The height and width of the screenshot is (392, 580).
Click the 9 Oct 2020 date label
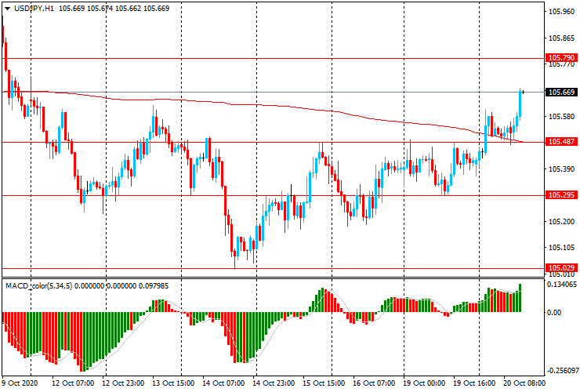[20, 383]
